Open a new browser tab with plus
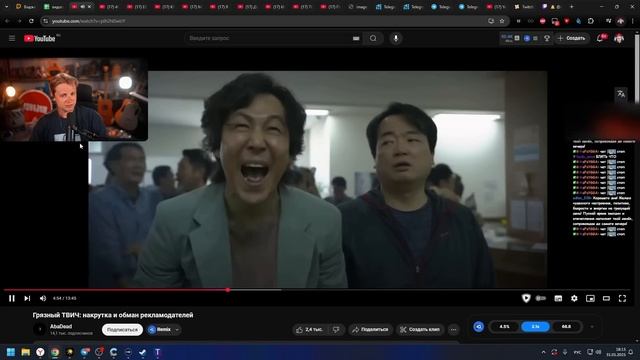This screenshot has width=640, height=360. (571, 7)
